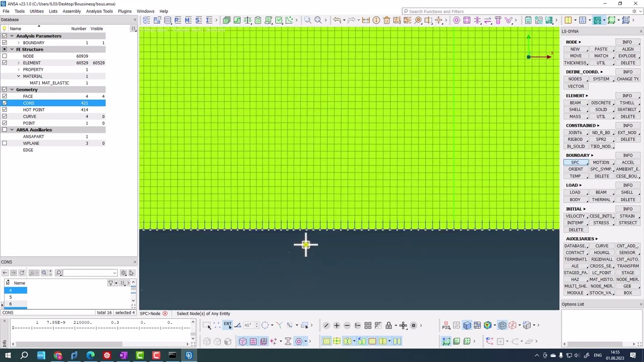Click the trash delete icon in top toolbar
The width and height of the screenshot is (644, 362).
point(386,20)
